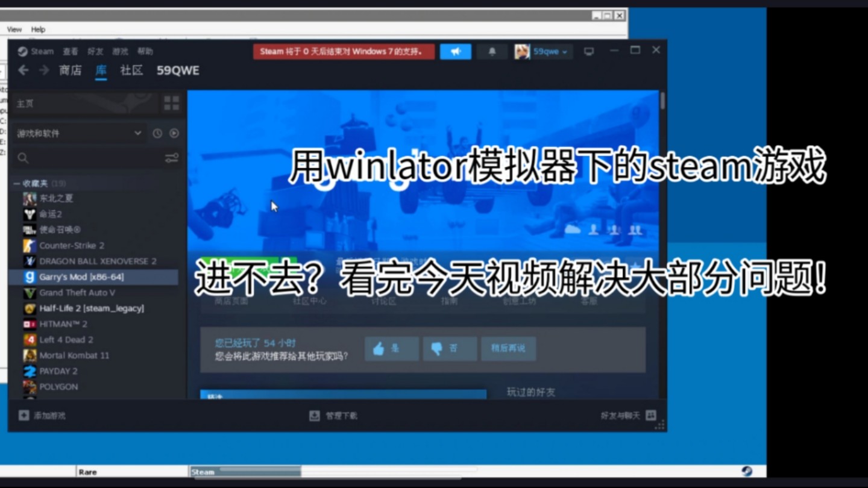
Task: Open the Help menu of the outer window
Action: [x=38, y=29]
